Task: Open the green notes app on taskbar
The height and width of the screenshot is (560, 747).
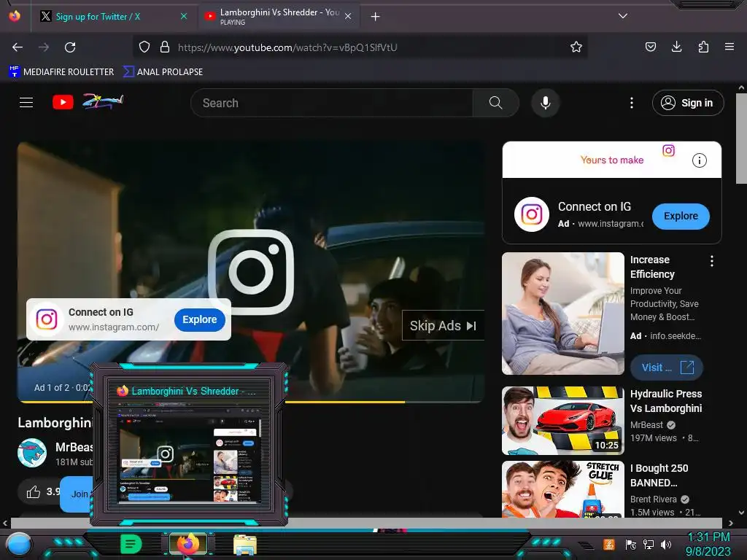Action: click(x=131, y=544)
